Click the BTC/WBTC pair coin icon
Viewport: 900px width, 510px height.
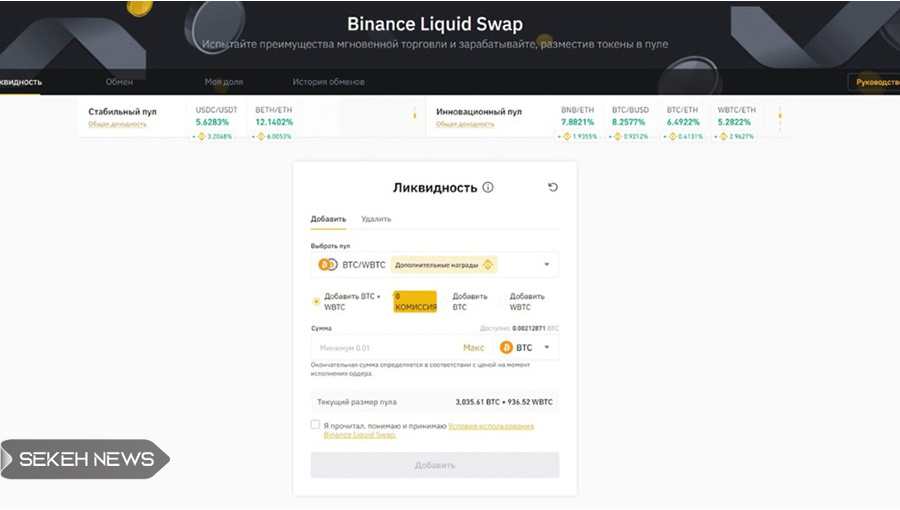click(328, 264)
